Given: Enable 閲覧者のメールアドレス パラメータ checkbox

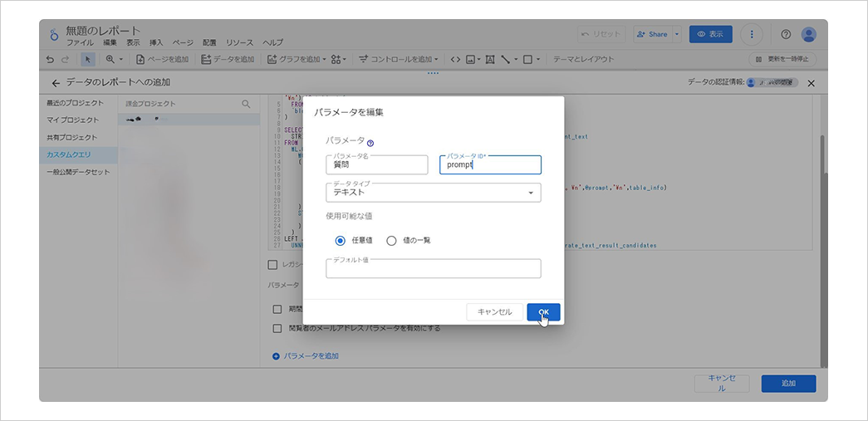Looking at the screenshot, I should click(277, 329).
